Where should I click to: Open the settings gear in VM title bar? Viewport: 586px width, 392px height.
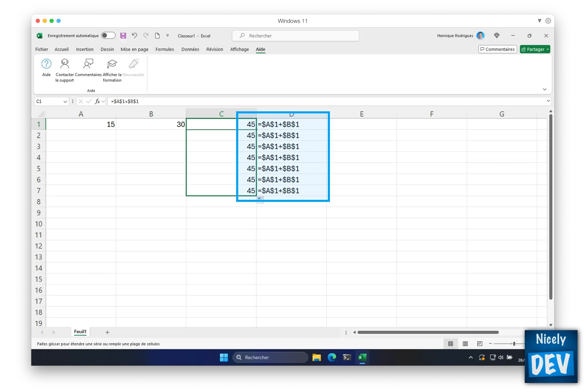[548, 21]
